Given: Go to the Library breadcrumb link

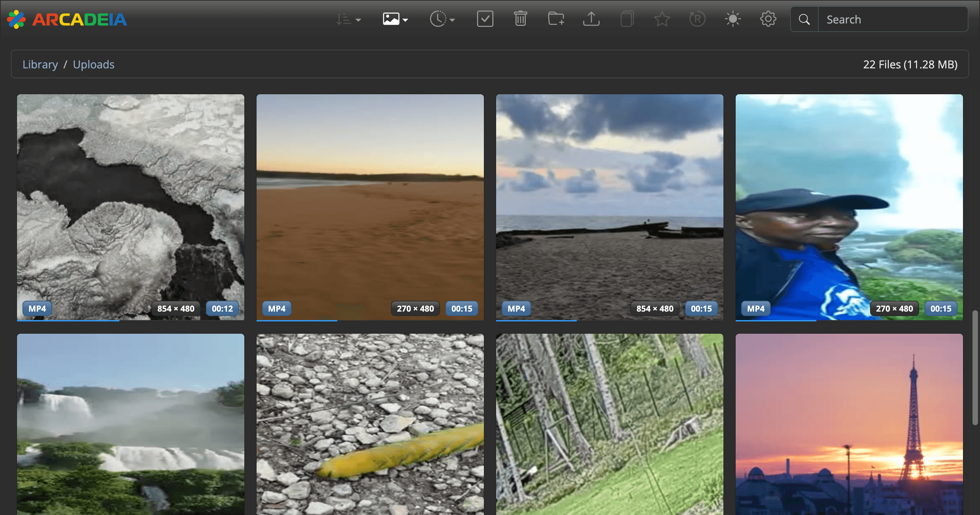Looking at the screenshot, I should click(x=40, y=64).
